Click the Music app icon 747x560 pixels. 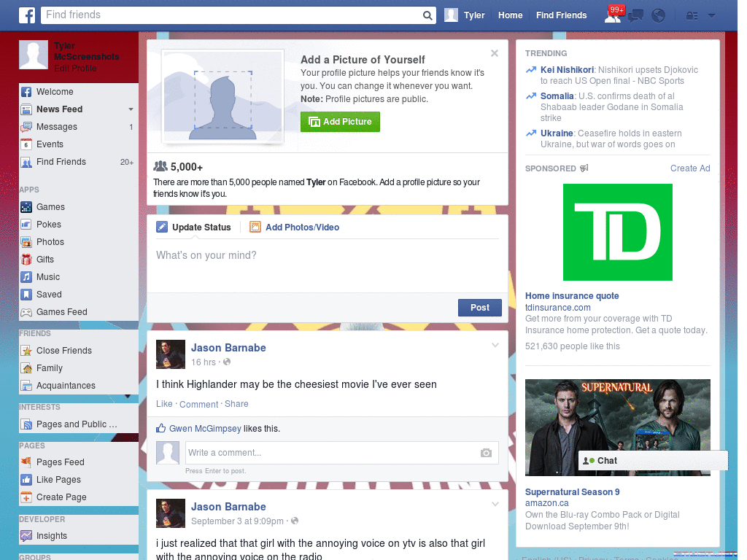pyautogui.click(x=26, y=277)
